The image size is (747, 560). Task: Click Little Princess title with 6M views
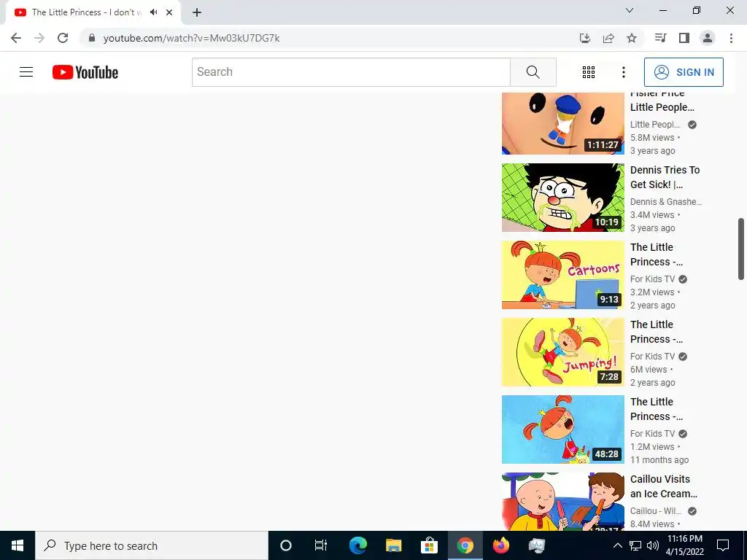(657, 332)
